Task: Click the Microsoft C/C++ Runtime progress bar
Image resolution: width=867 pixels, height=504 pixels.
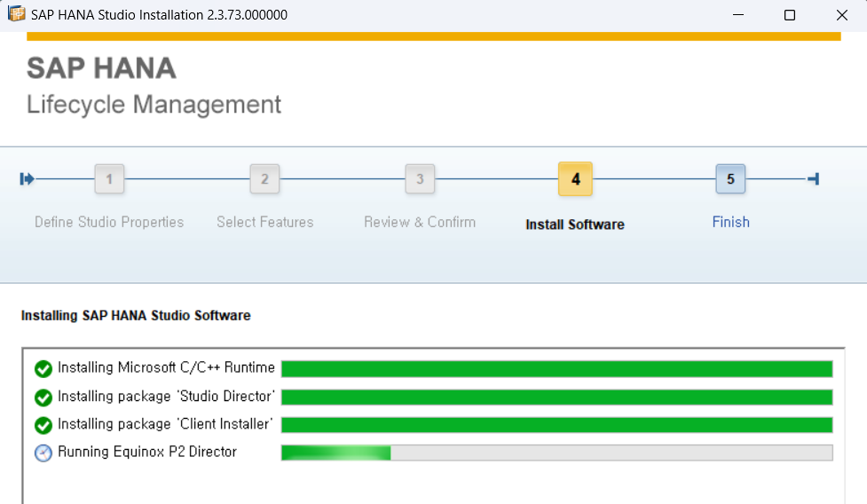Action: coord(556,368)
